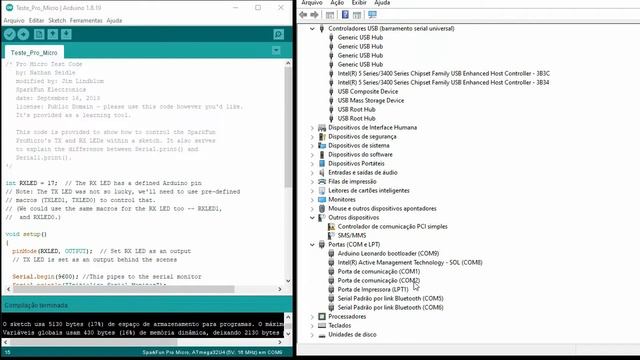Open the Arduino Ajuda menu
Screen dimensions: 640x360
coord(114,20)
